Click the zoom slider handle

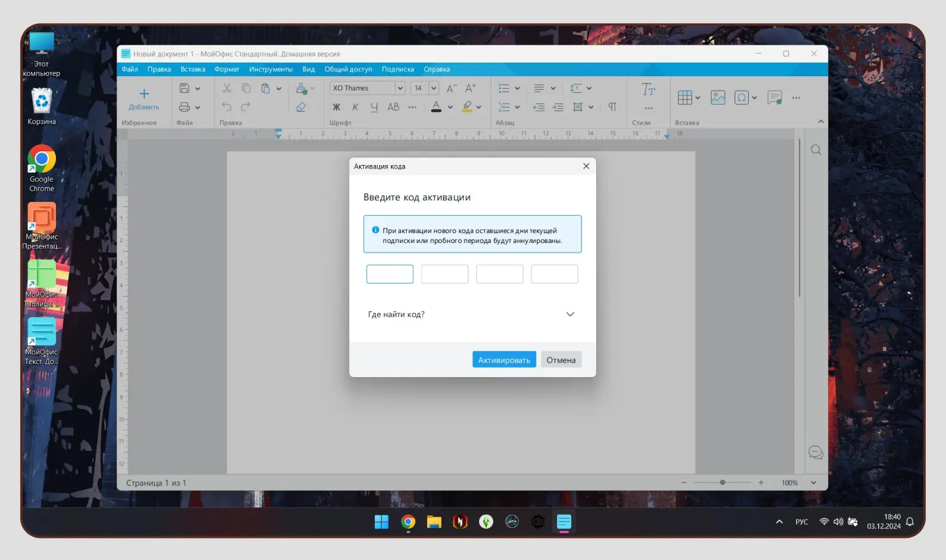[x=723, y=483]
